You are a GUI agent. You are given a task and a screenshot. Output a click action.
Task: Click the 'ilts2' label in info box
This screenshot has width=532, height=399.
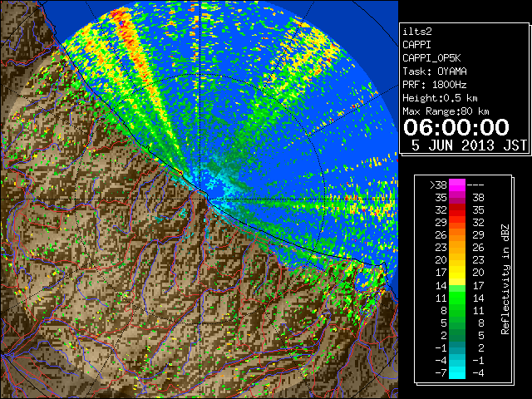417,32
